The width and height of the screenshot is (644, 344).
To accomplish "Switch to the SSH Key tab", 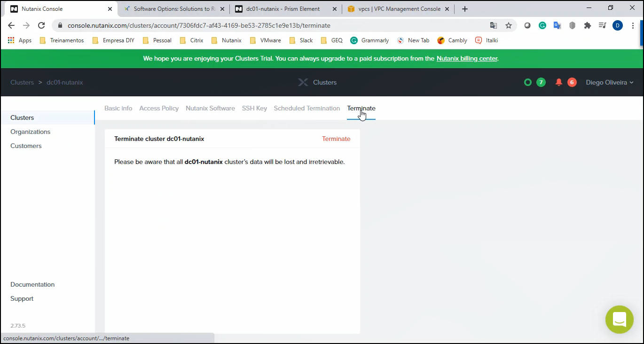I will click(254, 108).
